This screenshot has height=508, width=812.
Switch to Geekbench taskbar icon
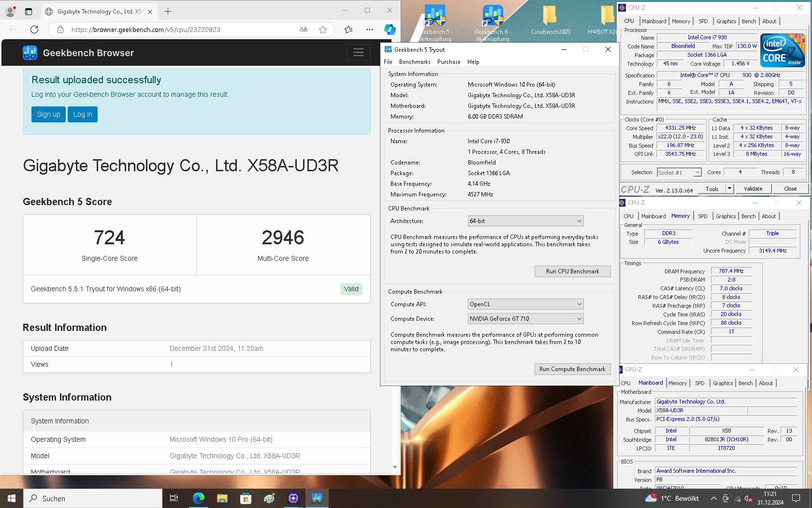coord(317,498)
